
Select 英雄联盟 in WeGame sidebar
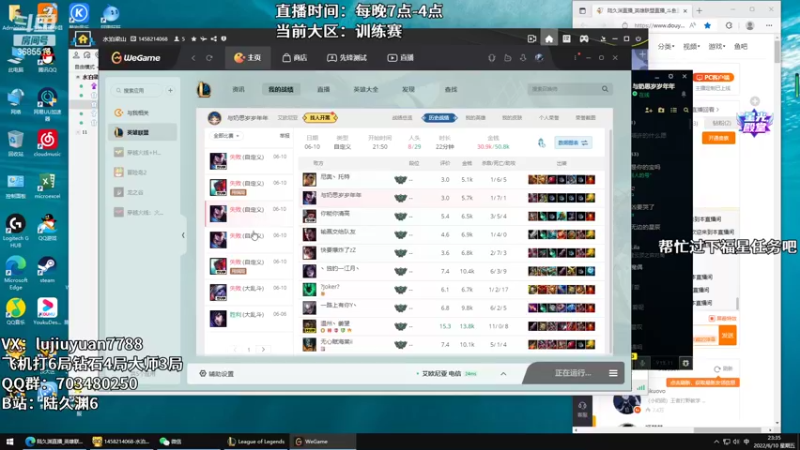coord(142,133)
